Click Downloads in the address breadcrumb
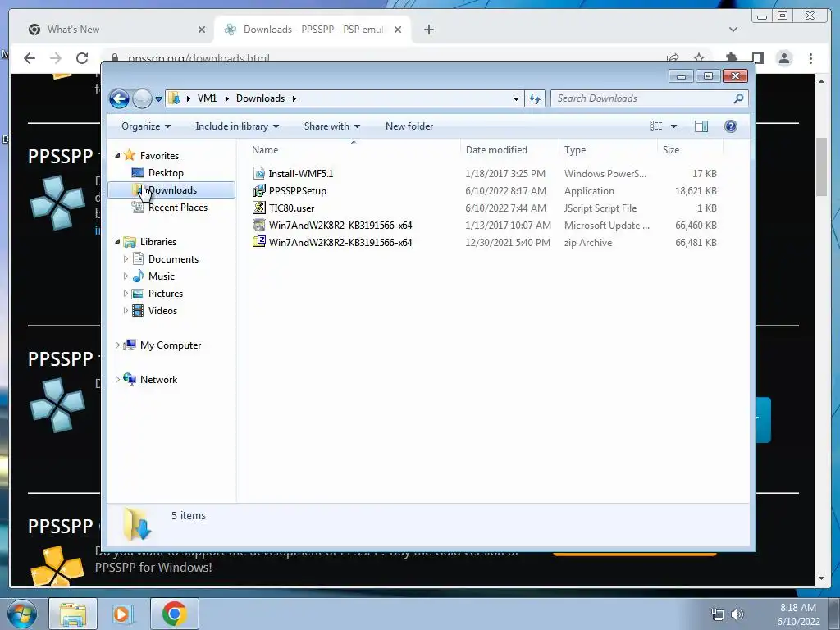 (260, 98)
